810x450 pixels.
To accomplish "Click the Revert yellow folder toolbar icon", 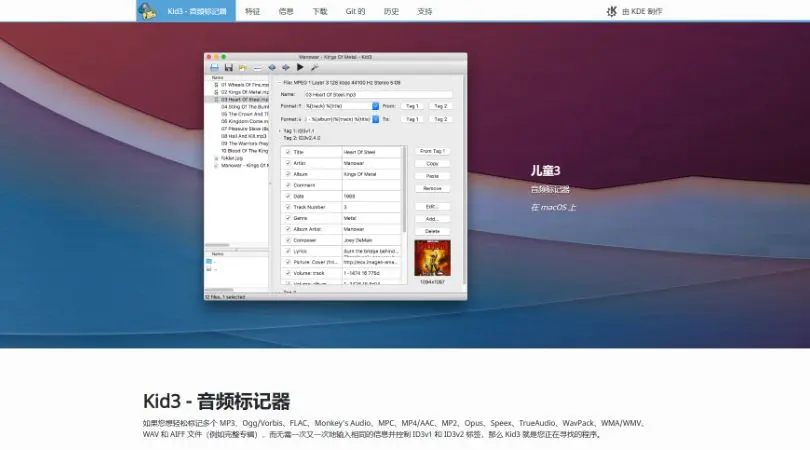I will click(x=243, y=68).
